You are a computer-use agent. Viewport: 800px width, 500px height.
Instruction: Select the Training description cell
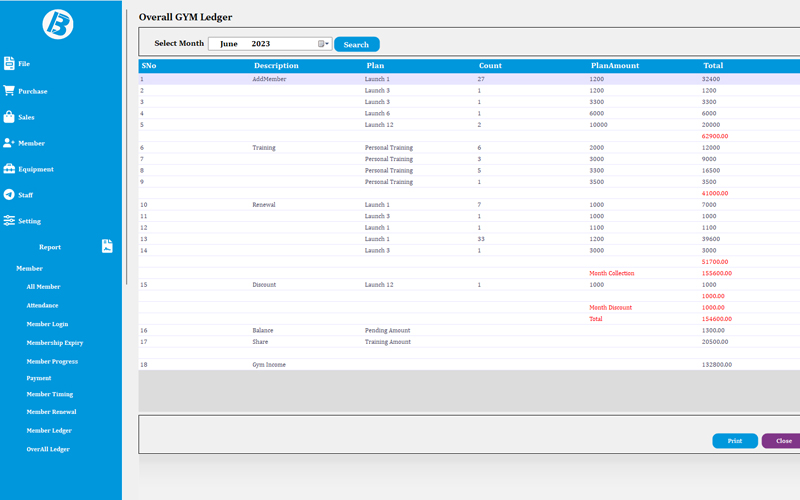coord(264,148)
